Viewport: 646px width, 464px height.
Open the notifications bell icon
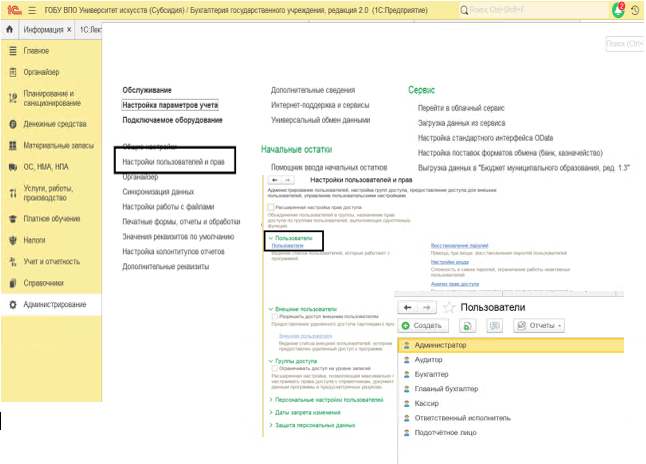[618, 10]
